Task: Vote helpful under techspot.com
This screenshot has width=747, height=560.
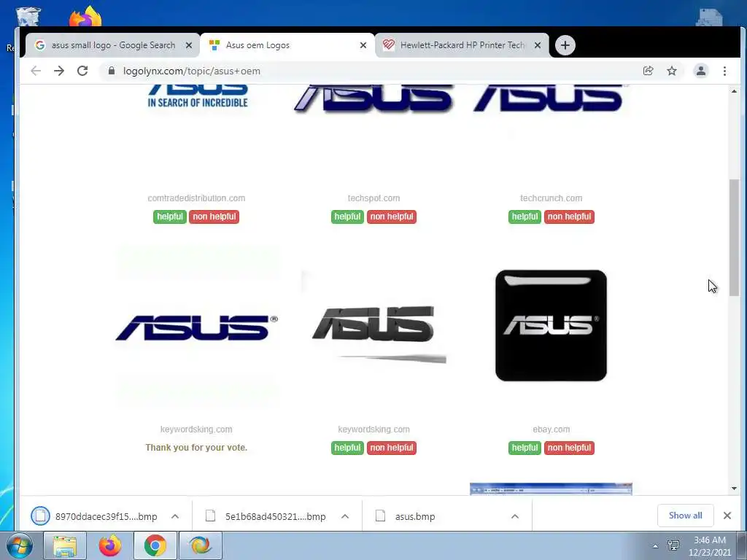Action: pyautogui.click(x=347, y=217)
